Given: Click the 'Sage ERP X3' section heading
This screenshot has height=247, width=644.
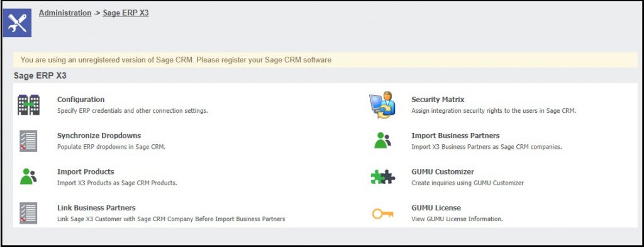Looking at the screenshot, I should [x=40, y=76].
